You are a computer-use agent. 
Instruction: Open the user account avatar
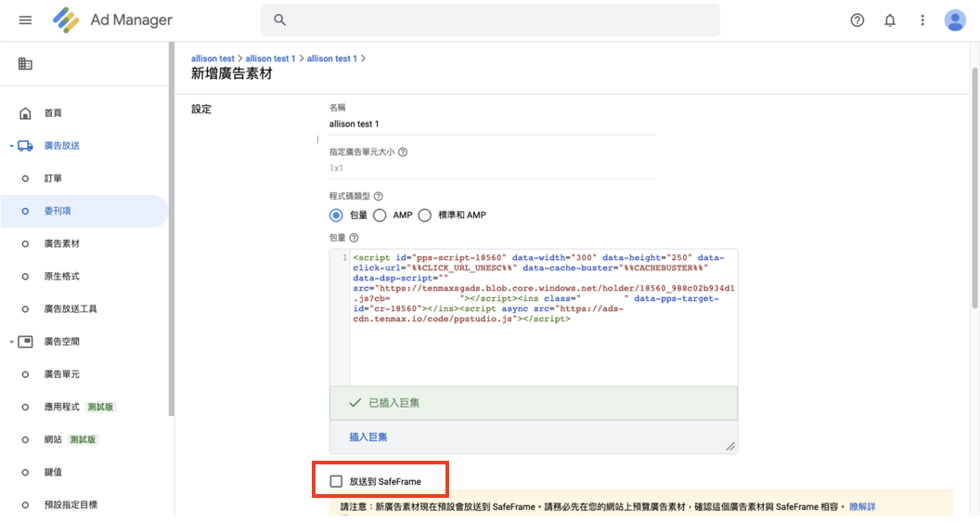(954, 20)
